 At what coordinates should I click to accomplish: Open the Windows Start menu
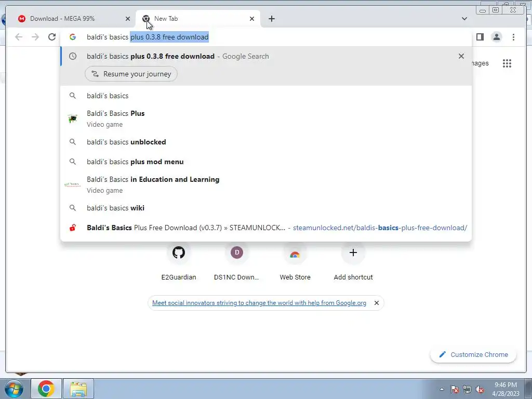(14, 389)
